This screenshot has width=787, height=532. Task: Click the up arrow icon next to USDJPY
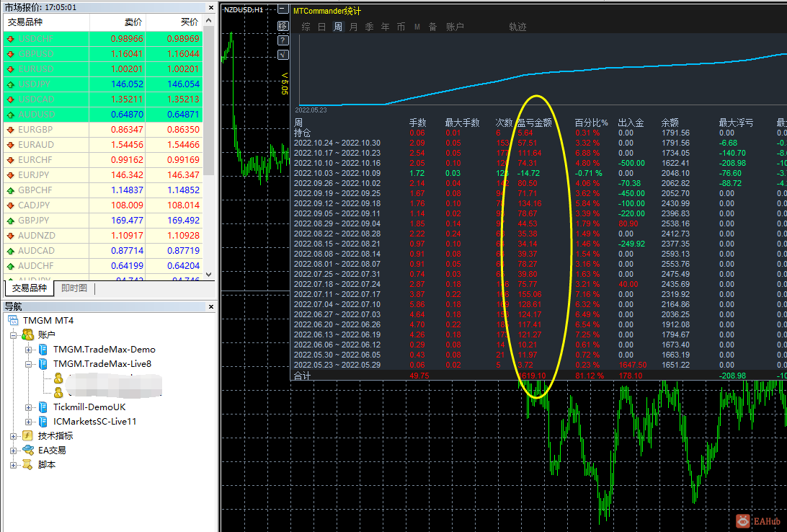10,84
